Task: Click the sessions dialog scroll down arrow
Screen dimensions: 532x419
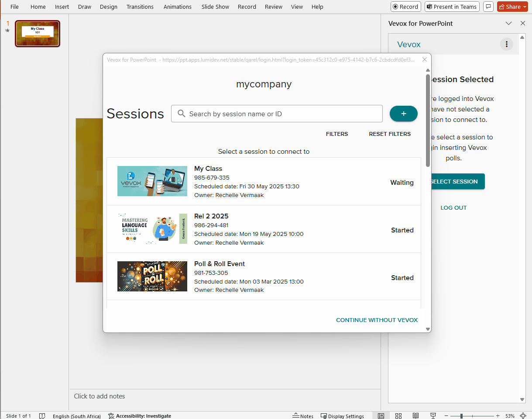Action: [x=428, y=329]
